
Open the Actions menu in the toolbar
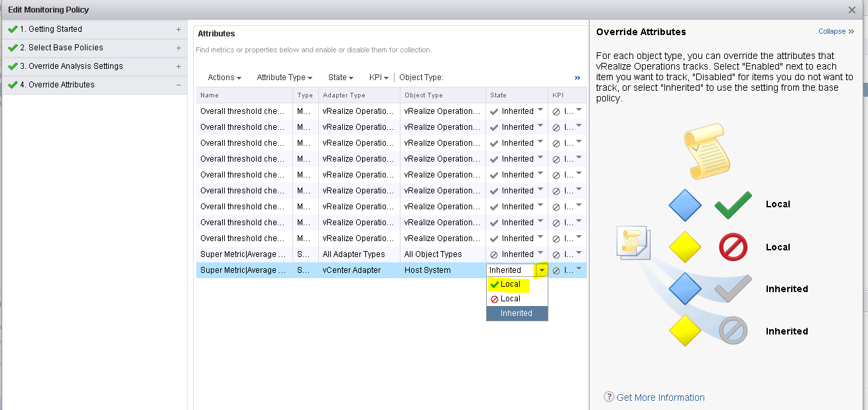(x=225, y=77)
